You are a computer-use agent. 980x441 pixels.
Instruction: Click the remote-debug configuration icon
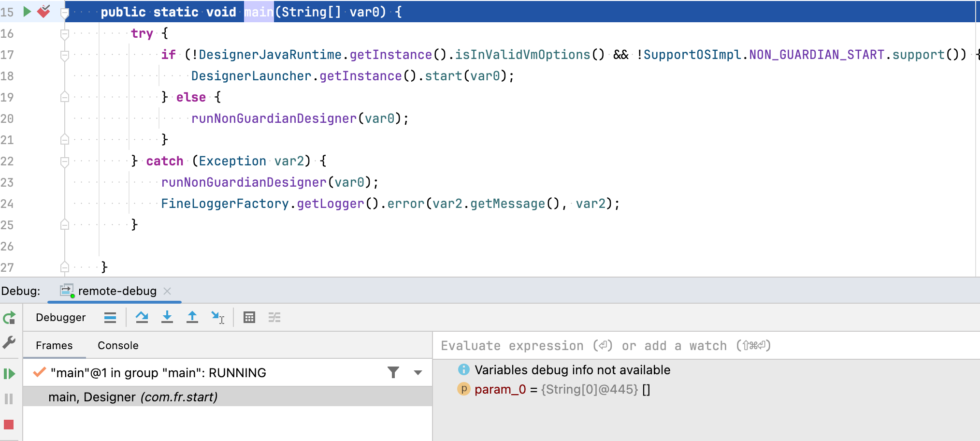point(67,291)
